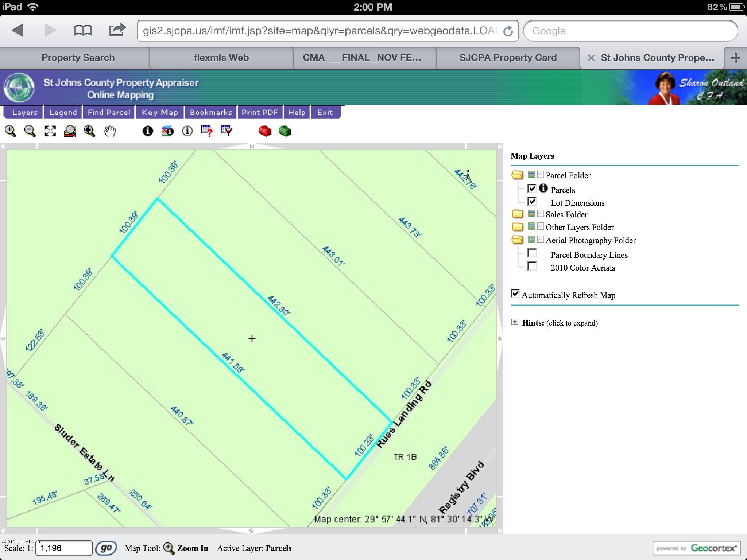Collapse the Aerial Photography Folder icon

tap(517, 240)
